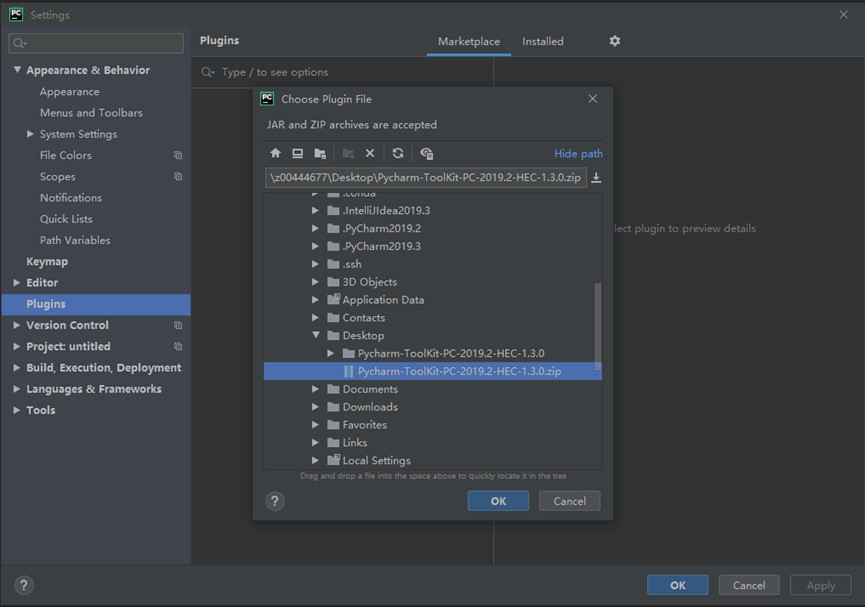
Task: Click the project directory toolbar icon
Action: tap(320, 153)
